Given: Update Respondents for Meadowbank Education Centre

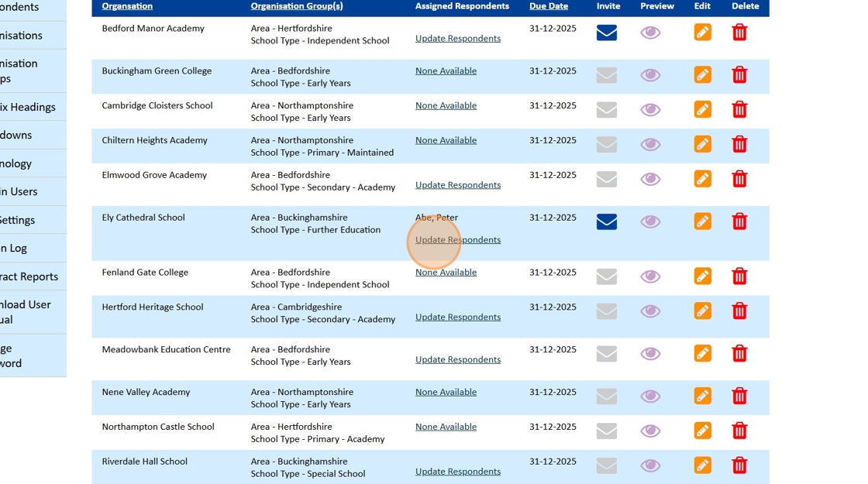Looking at the screenshot, I should (x=458, y=359).
